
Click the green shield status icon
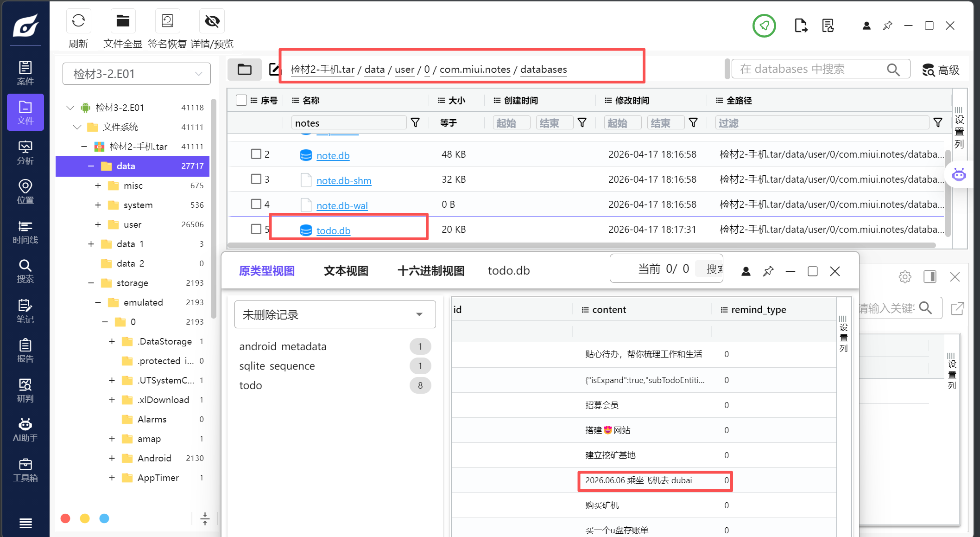click(764, 26)
